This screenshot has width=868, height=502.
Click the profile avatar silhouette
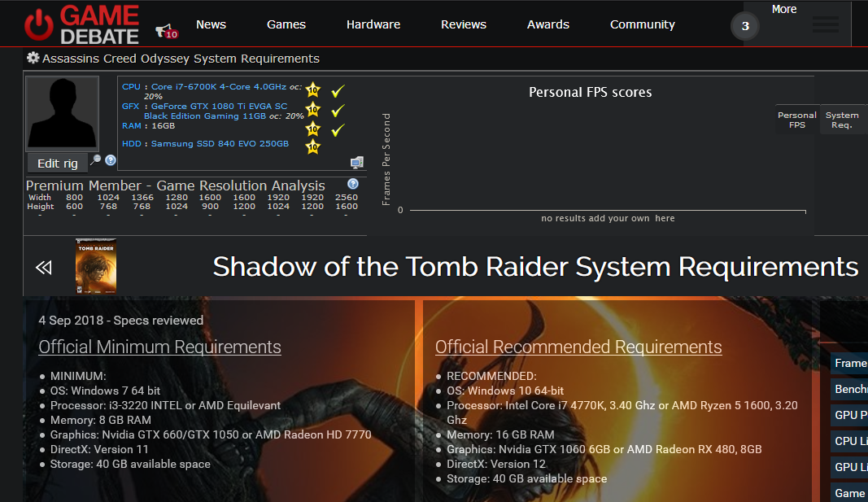62,113
